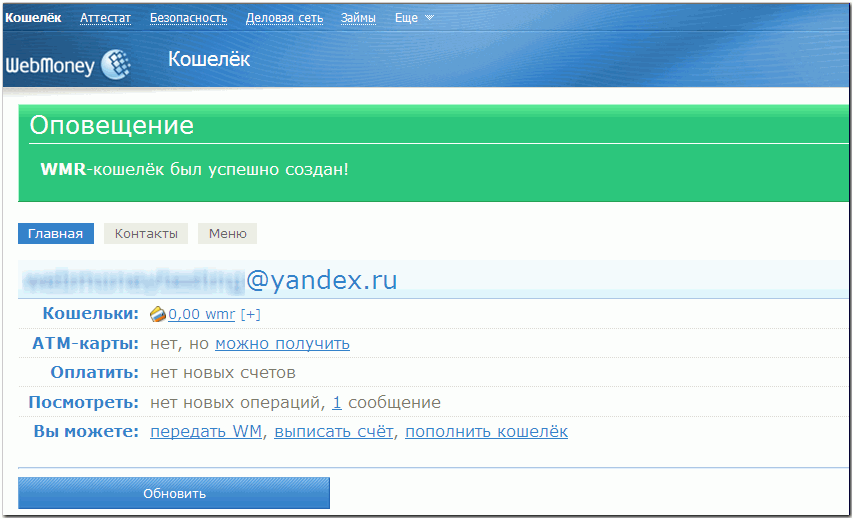Screen dimensions: 853x519
Task: Click the Кошелёк page title in header
Action: 209,59
